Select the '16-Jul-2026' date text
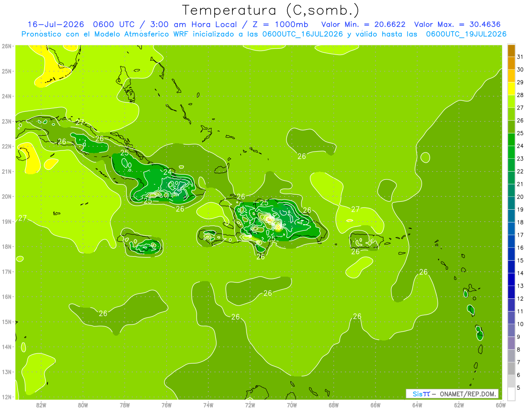532x411 pixels. pos(56,24)
